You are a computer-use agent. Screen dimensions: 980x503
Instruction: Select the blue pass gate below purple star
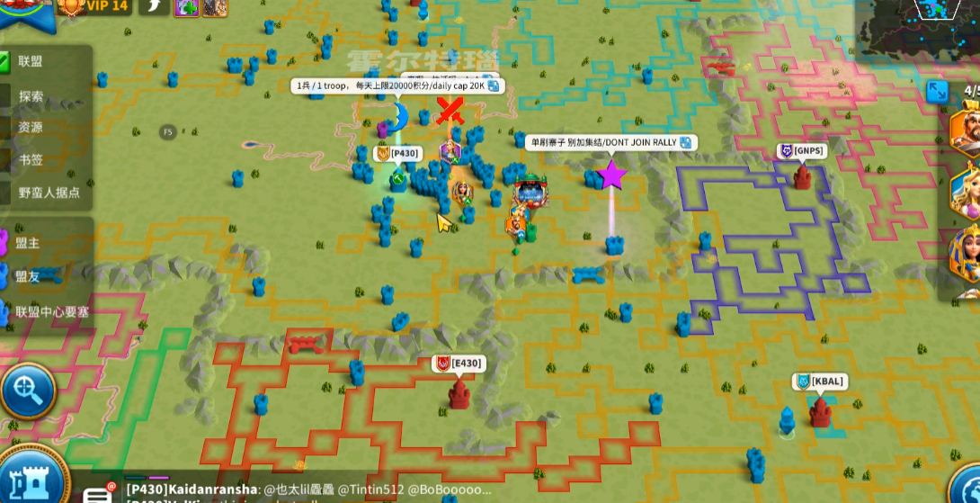point(588,274)
